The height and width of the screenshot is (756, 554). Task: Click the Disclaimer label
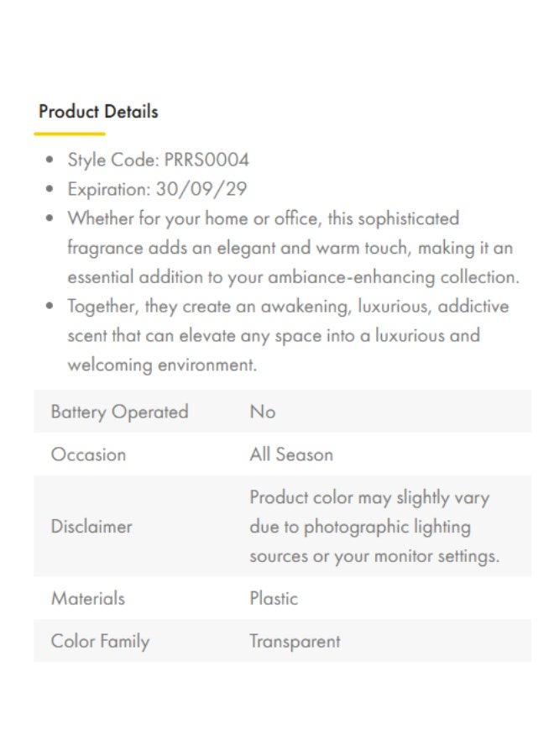[x=91, y=527]
